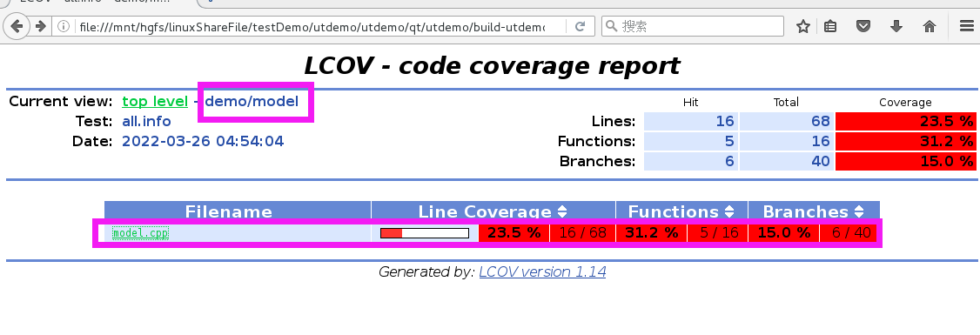
Task: Click the Functions coverage 31.2 % summary cell
Action: [905, 141]
